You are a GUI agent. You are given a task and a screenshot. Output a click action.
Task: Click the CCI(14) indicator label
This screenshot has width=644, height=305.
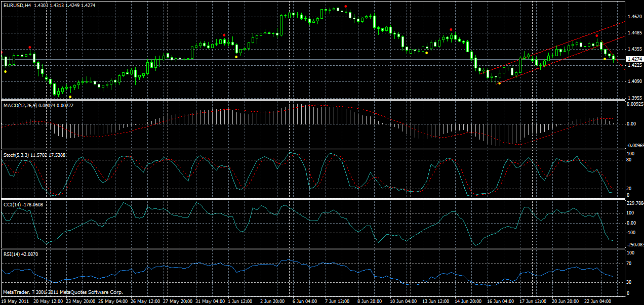(x=12, y=204)
